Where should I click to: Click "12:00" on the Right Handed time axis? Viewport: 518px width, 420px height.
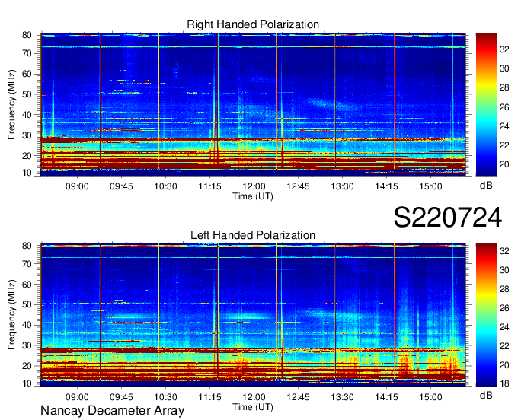pyautogui.click(x=254, y=186)
